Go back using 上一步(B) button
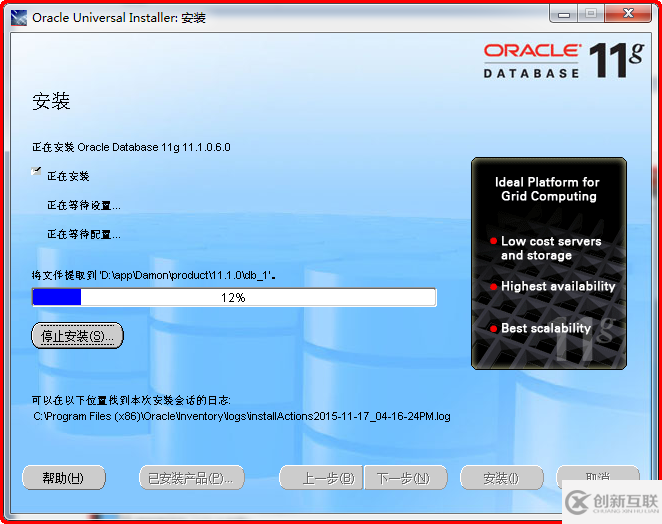The image size is (662, 524). tap(321, 478)
